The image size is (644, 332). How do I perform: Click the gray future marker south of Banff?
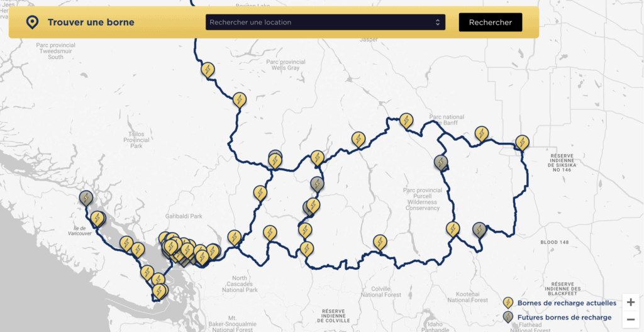coord(441,163)
